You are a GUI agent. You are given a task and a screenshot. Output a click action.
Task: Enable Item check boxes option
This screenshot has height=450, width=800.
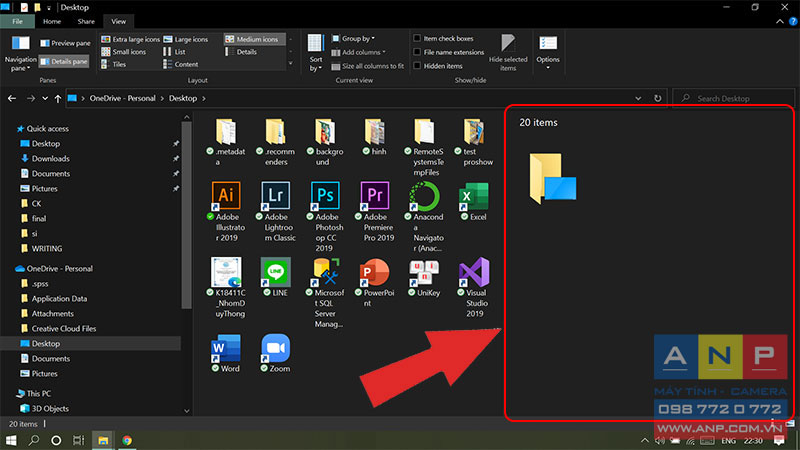point(417,38)
